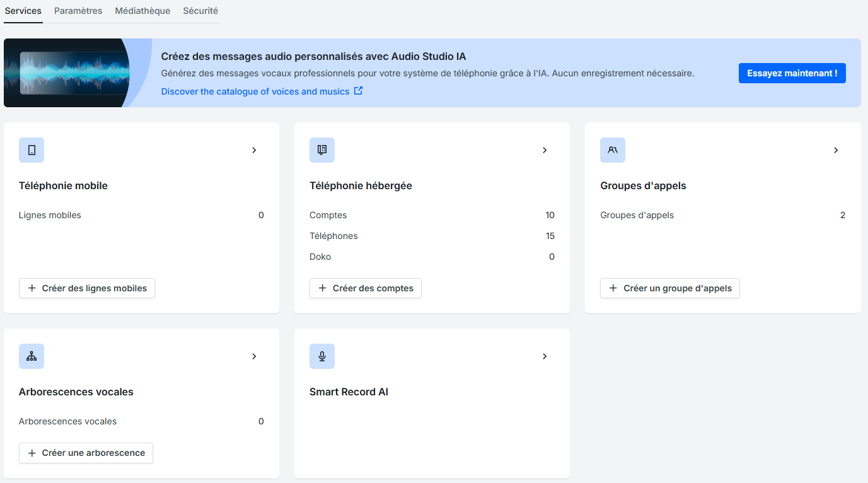This screenshot has height=483, width=868.
Task: Click the Doko row label
Action: [x=320, y=257]
